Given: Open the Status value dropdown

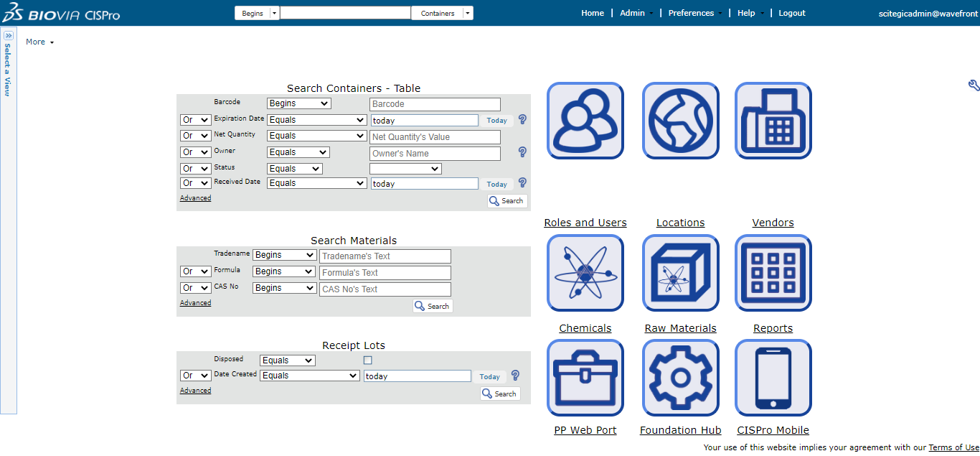Looking at the screenshot, I should pyautogui.click(x=405, y=169).
